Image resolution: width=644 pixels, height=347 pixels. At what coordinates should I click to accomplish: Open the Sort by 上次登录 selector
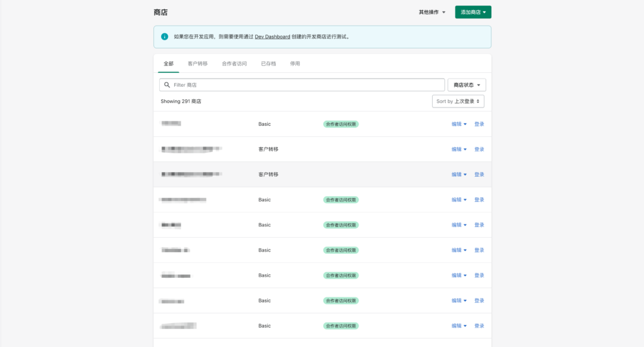click(x=458, y=101)
